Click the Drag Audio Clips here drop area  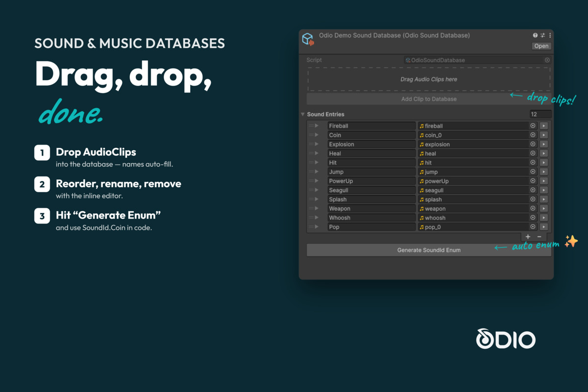(429, 79)
